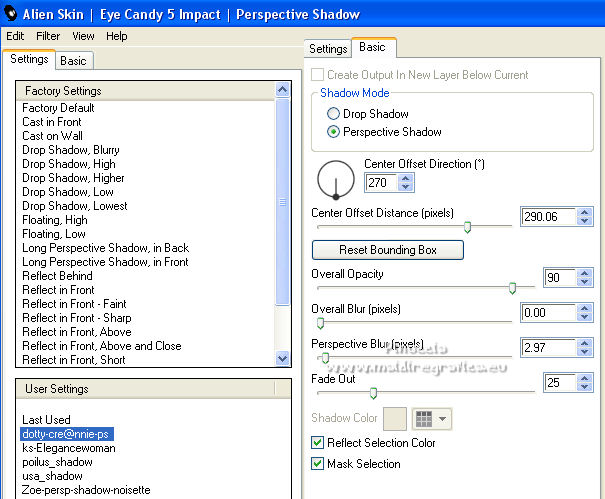Open the Help menu
The image size is (605, 499).
[x=117, y=36]
